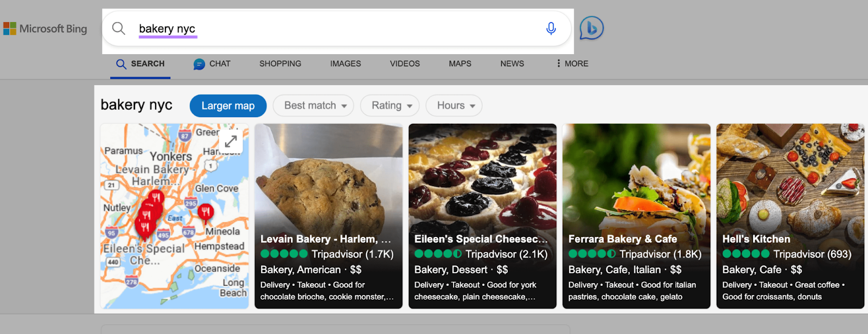The image size is (868, 334).
Task: Switch to the Images tab
Action: (x=346, y=63)
